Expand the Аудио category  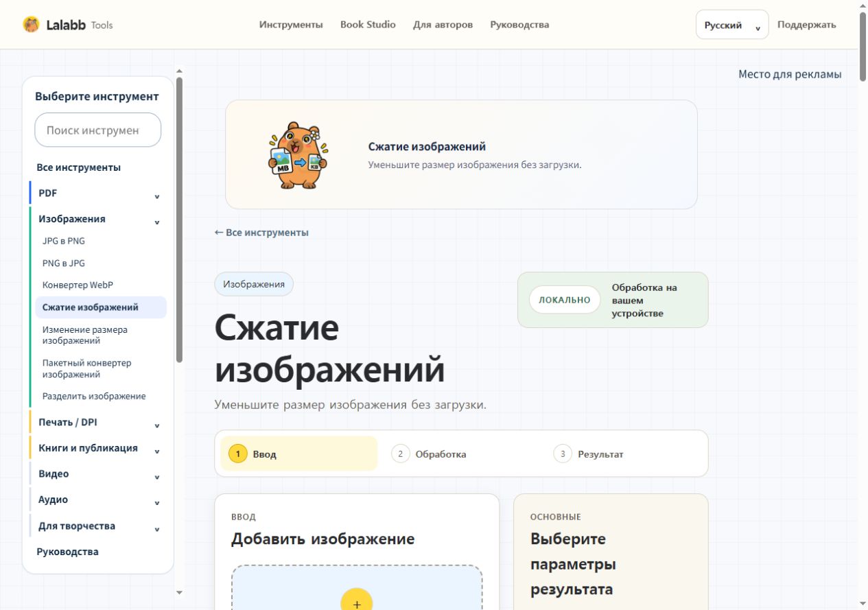tap(98, 500)
